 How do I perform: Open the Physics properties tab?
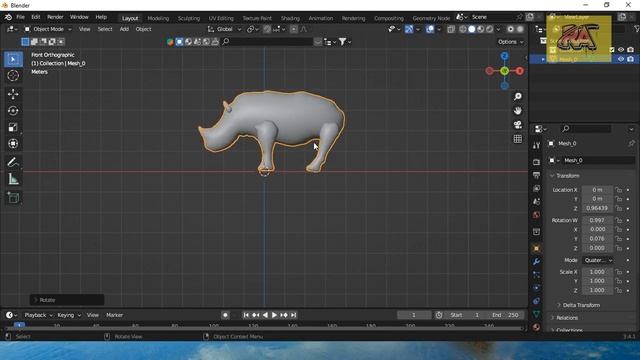pos(536,288)
